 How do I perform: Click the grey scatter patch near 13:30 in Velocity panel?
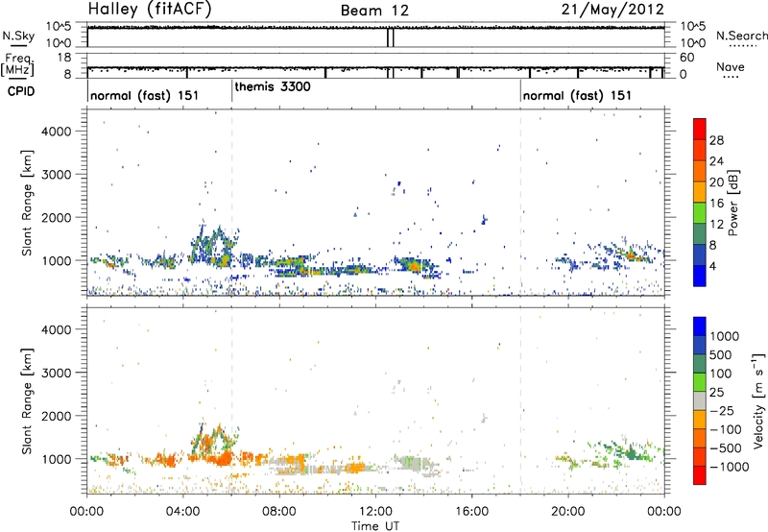click(413, 464)
